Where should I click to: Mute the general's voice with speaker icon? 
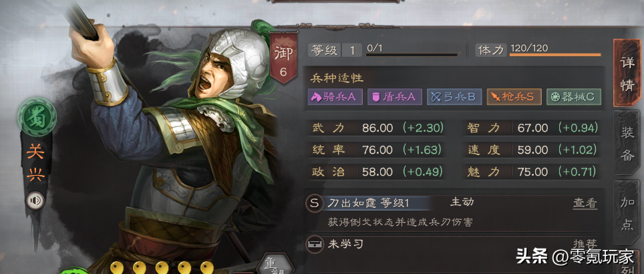[35, 200]
